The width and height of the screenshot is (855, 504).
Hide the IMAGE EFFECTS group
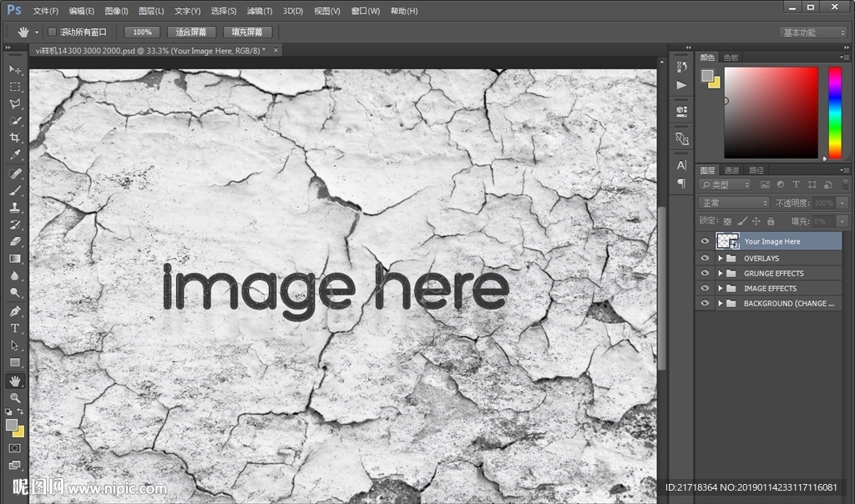click(x=705, y=288)
